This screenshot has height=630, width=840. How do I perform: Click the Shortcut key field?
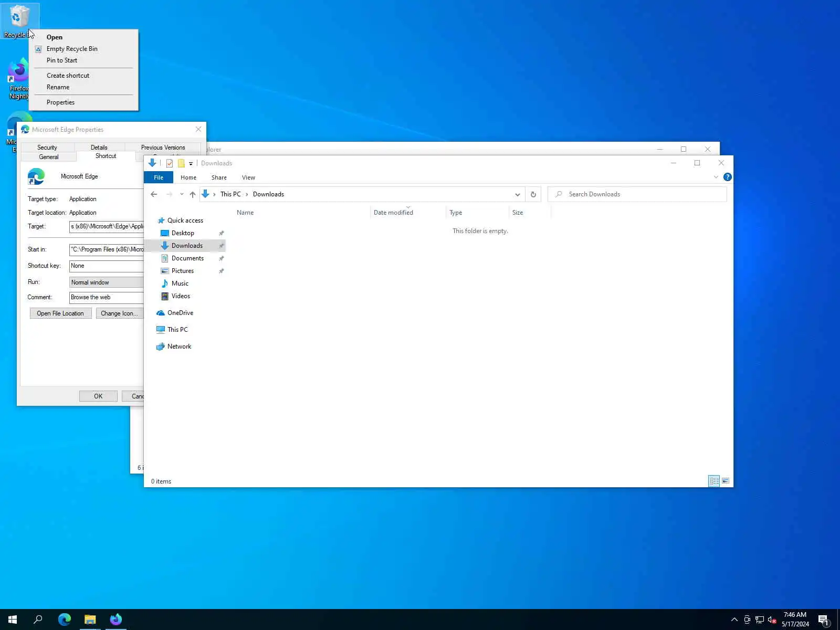[x=107, y=266]
